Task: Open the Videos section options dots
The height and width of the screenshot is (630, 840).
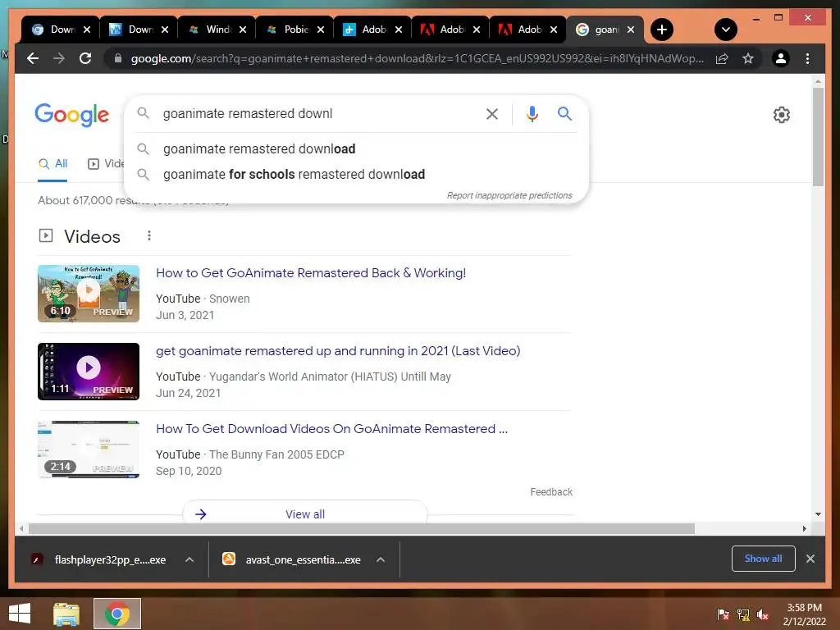Action: 149,235
